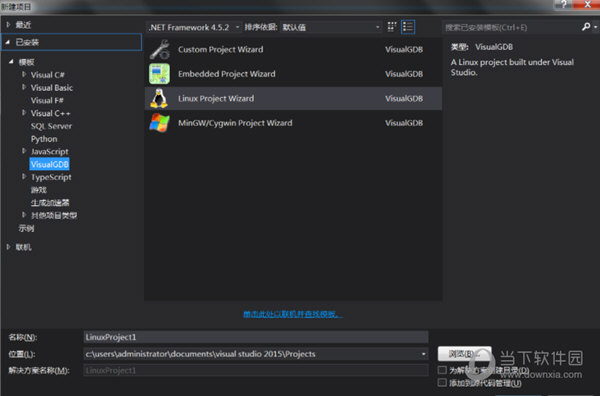Close the New Project dialog
Image resolution: width=600 pixels, height=396 pixels.
point(587,5)
